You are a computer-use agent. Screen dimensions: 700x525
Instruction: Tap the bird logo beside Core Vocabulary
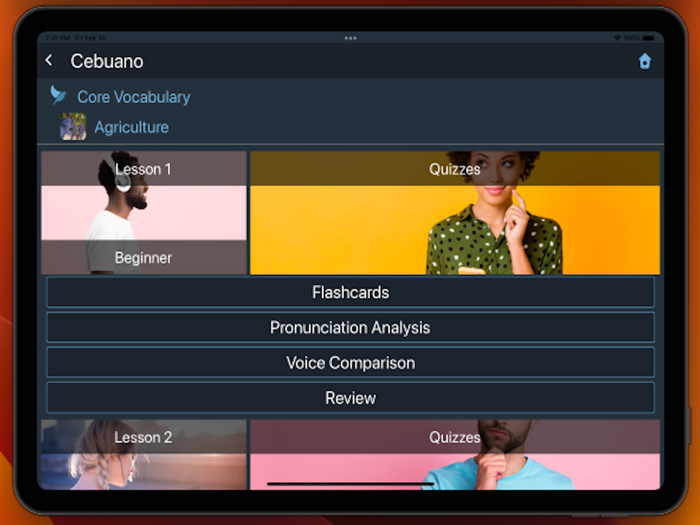pos(58,95)
